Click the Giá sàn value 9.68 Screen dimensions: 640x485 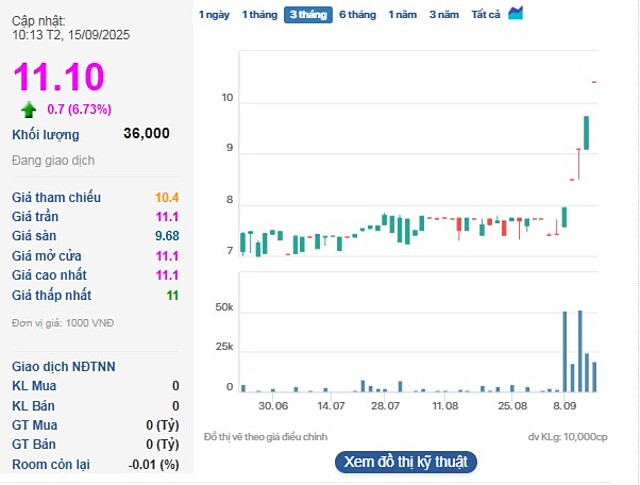pyautogui.click(x=166, y=236)
